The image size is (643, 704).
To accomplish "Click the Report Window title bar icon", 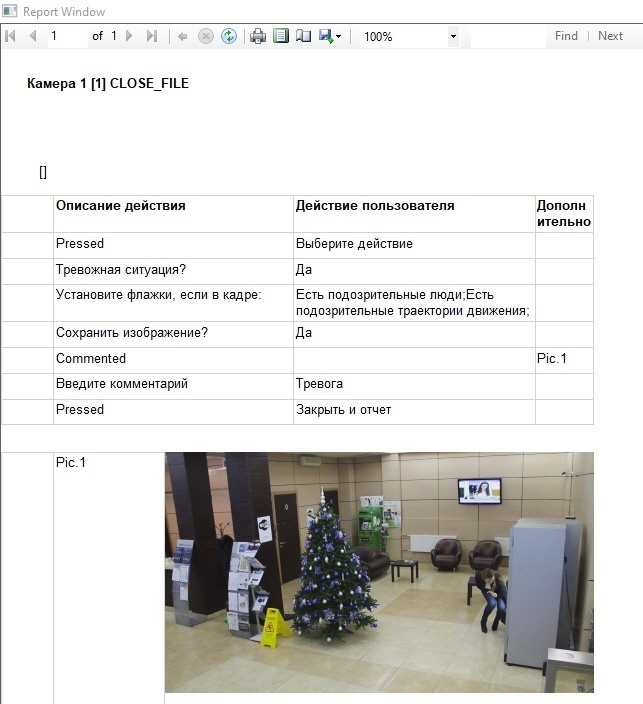I will click(11, 12).
